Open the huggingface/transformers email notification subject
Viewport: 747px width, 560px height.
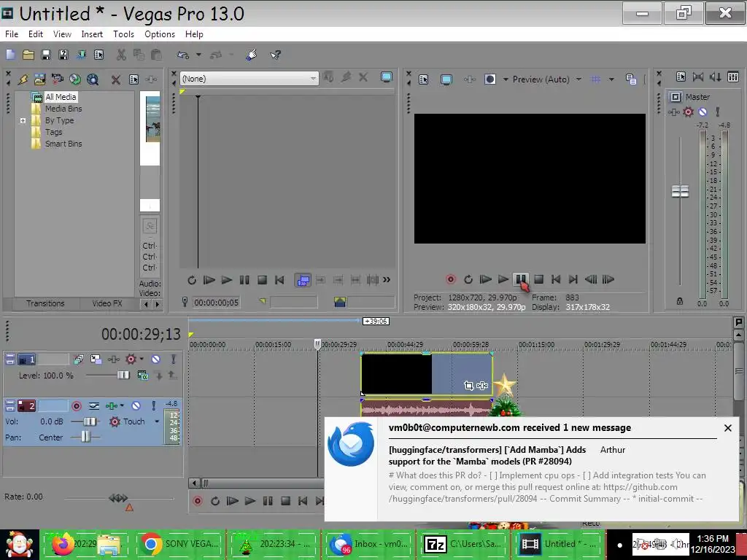point(487,456)
